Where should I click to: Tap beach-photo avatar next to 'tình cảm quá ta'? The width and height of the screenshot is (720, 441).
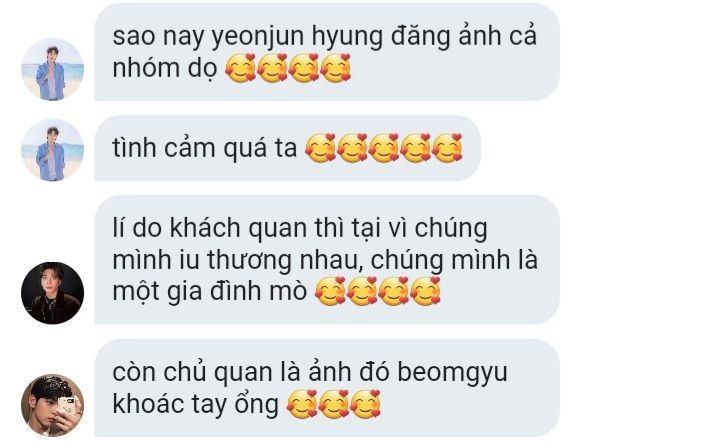[52, 150]
